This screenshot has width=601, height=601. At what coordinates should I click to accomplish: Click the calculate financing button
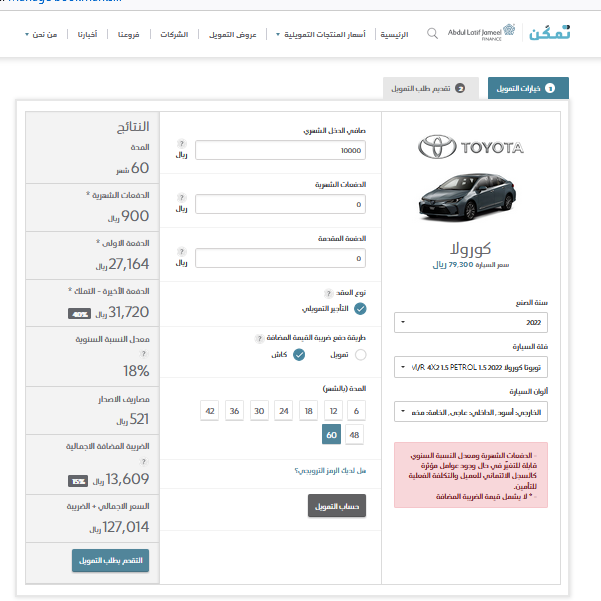pyautogui.click(x=337, y=506)
